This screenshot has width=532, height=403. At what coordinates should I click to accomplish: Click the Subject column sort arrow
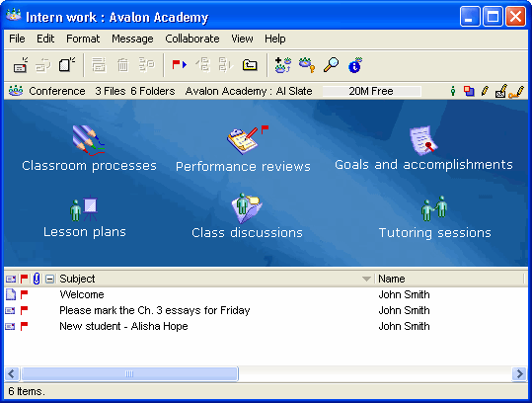(366, 279)
